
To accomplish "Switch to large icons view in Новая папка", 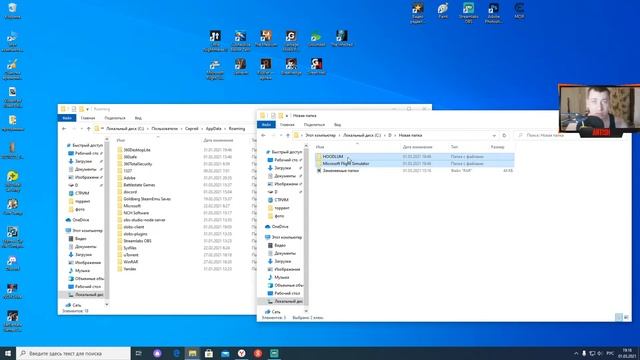I will [626, 317].
